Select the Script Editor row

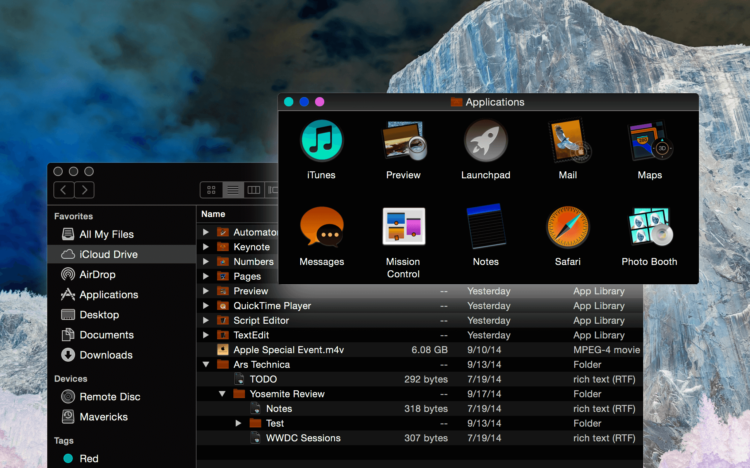(x=420, y=320)
